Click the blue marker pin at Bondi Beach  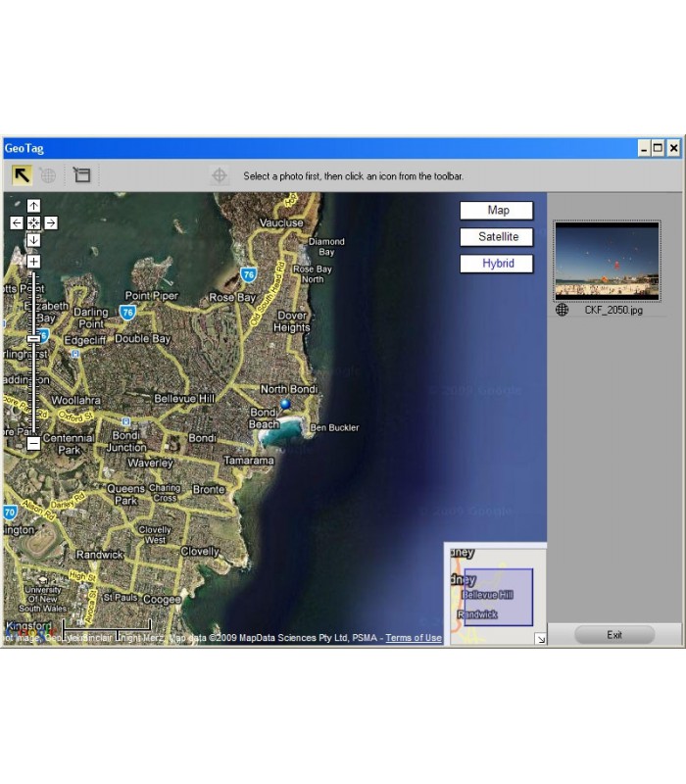[285, 404]
